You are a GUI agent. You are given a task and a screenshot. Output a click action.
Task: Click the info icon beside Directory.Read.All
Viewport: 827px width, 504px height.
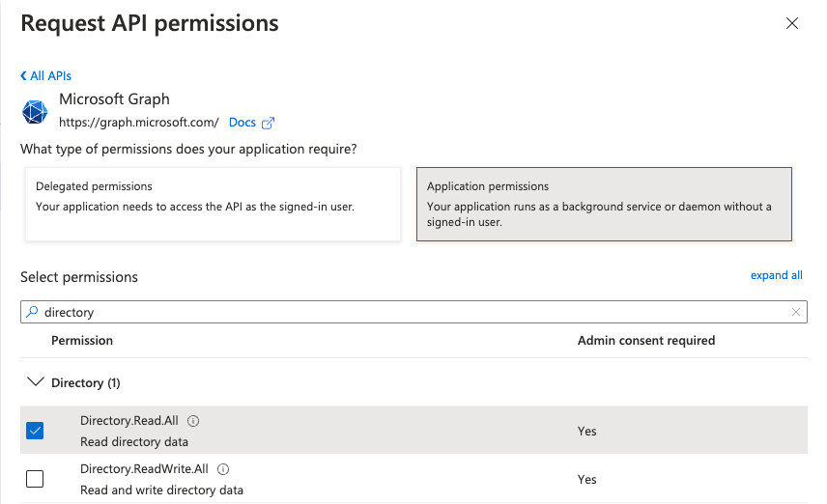tap(193, 421)
